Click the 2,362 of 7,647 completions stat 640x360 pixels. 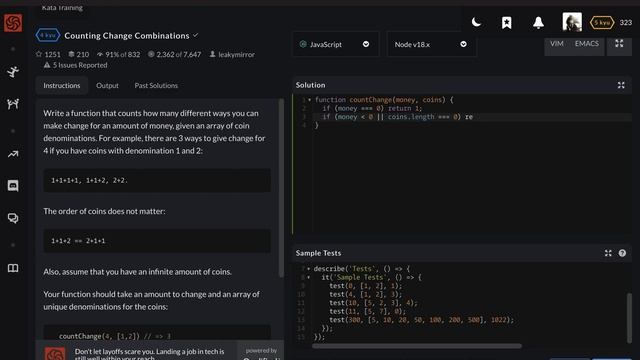174,54
